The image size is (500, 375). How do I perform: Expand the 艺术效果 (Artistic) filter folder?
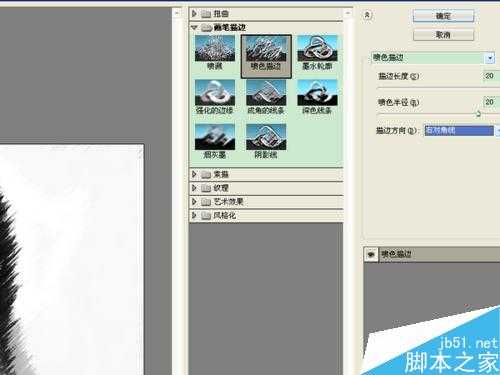pyautogui.click(x=194, y=202)
